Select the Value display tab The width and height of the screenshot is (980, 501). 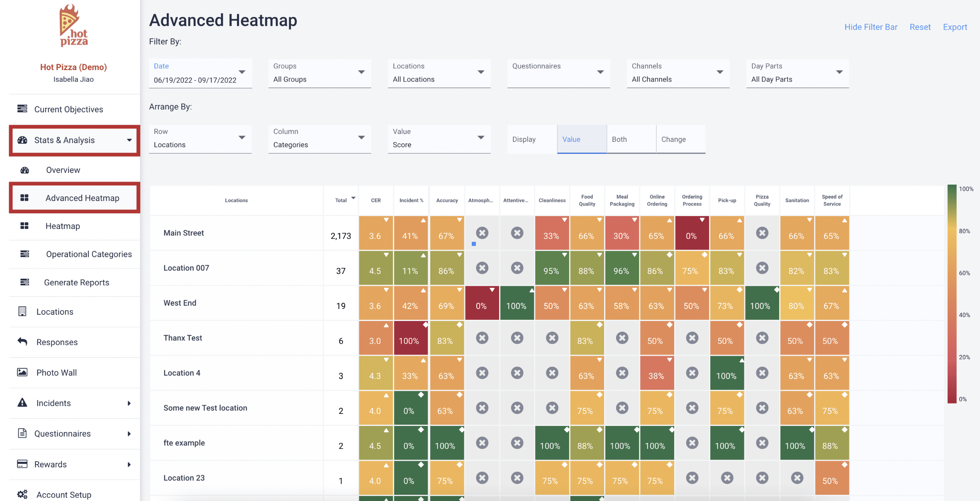click(582, 139)
